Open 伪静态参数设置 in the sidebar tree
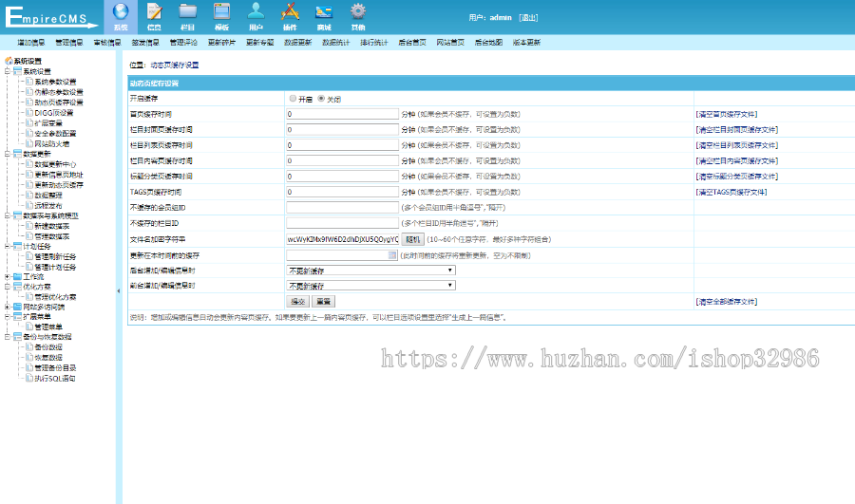This screenshot has width=855, height=504. point(59,92)
